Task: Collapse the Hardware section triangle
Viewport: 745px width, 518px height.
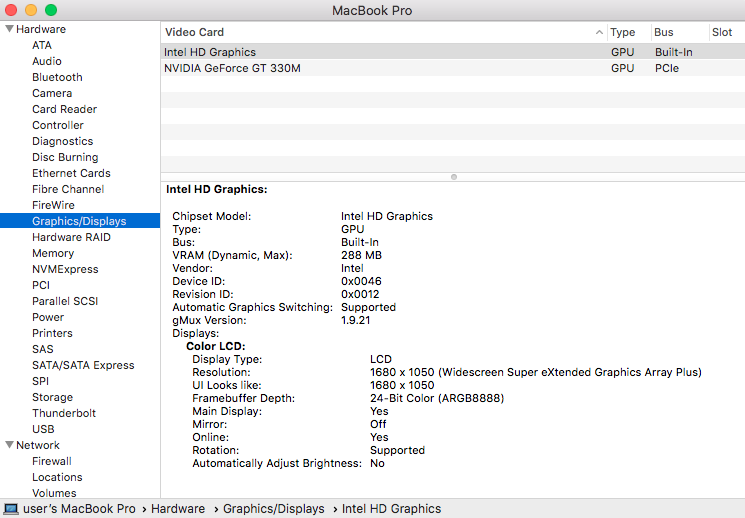Action: [9, 29]
